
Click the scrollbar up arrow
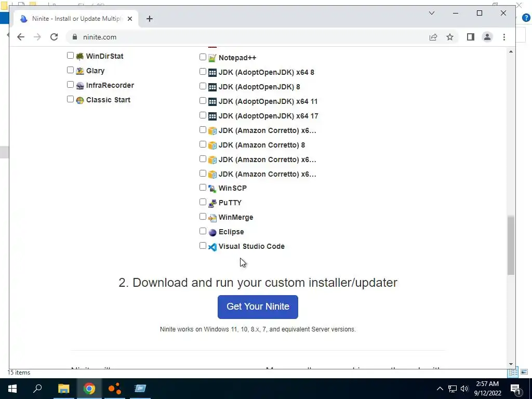coord(511,51)
